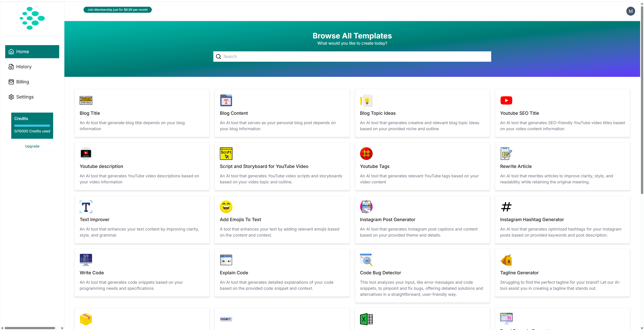Open the Blog Title template icon
Viewport: 644px width, 330px height.
86,100
